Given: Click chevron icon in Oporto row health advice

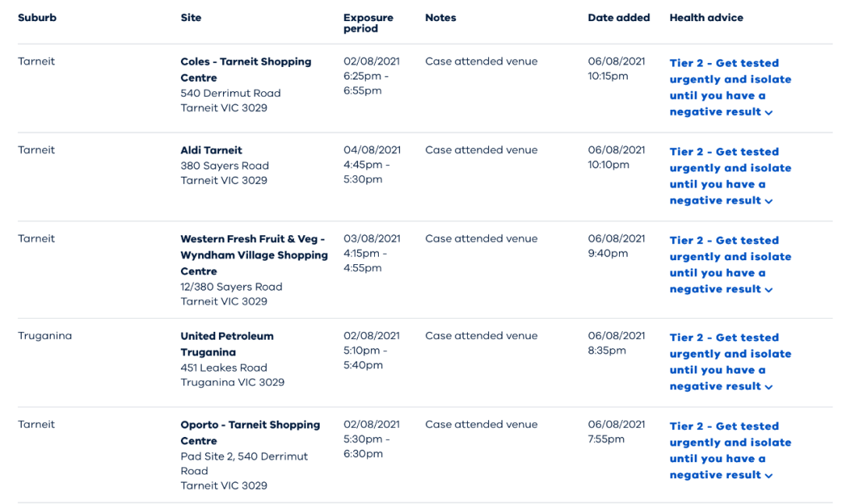Looking at the screenshot, I should tap(769, 475).
